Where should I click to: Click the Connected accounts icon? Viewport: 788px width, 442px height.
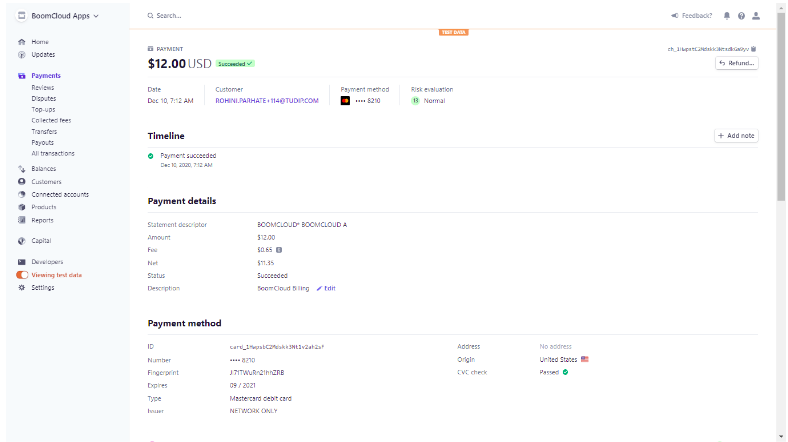click(22, 194)
